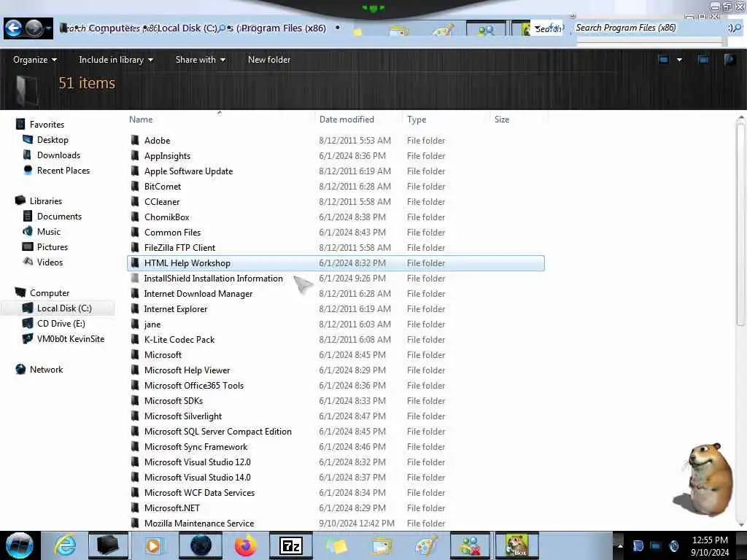Select Downloads under Favorites
The width and height of the screenshot is (747, 560).
(58, 155)
